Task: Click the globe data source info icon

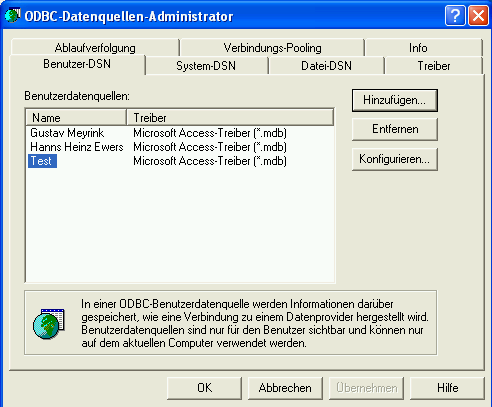Action: click(49, 324)
